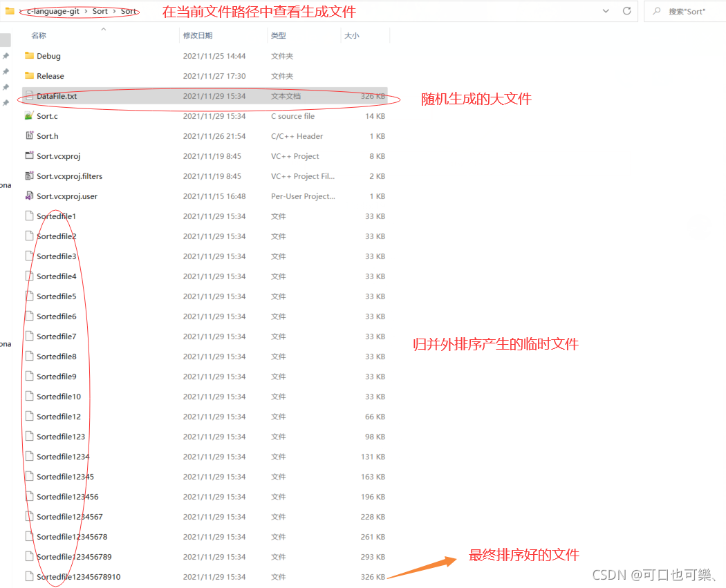This screenshot has width=726, height=588.
Task: Navigate to first Sort breadcrumb segment
Action: pos(100,11)
